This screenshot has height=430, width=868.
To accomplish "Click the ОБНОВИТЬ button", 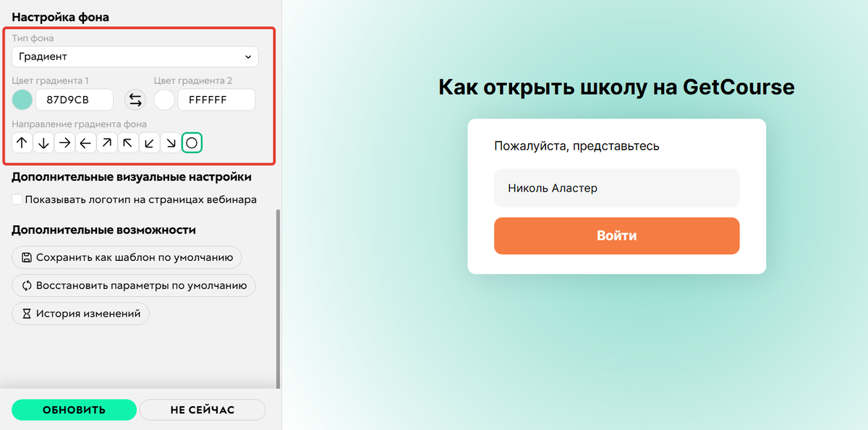I will pyautogui.click(x=74, y=410).
